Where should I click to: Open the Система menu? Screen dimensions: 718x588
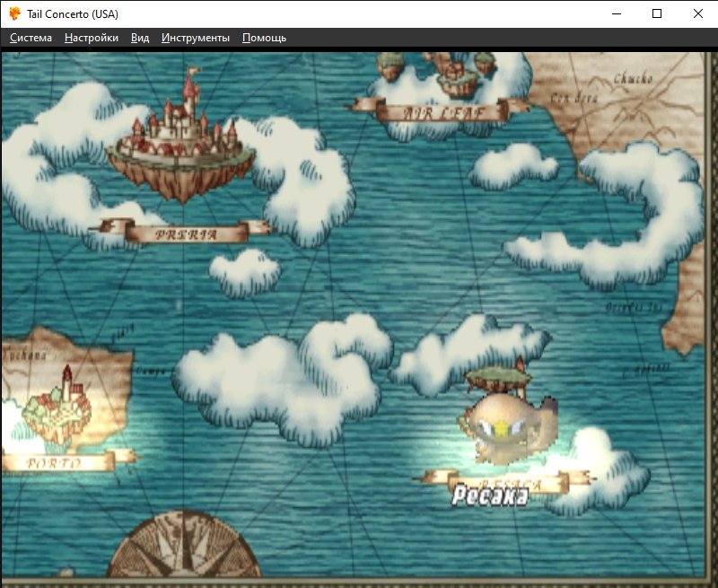pos(31,38)
